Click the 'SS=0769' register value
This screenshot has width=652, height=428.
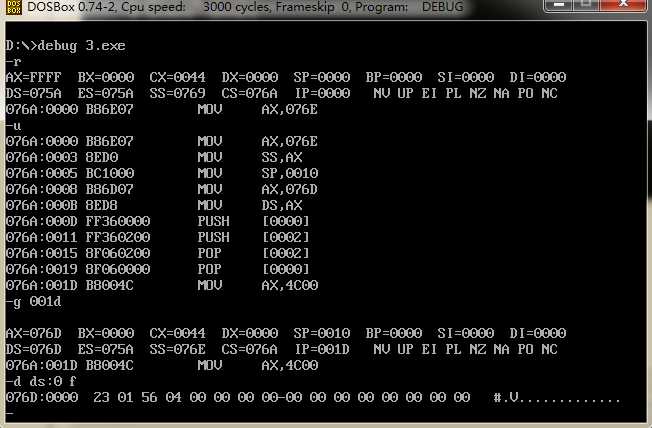[177, 93]
